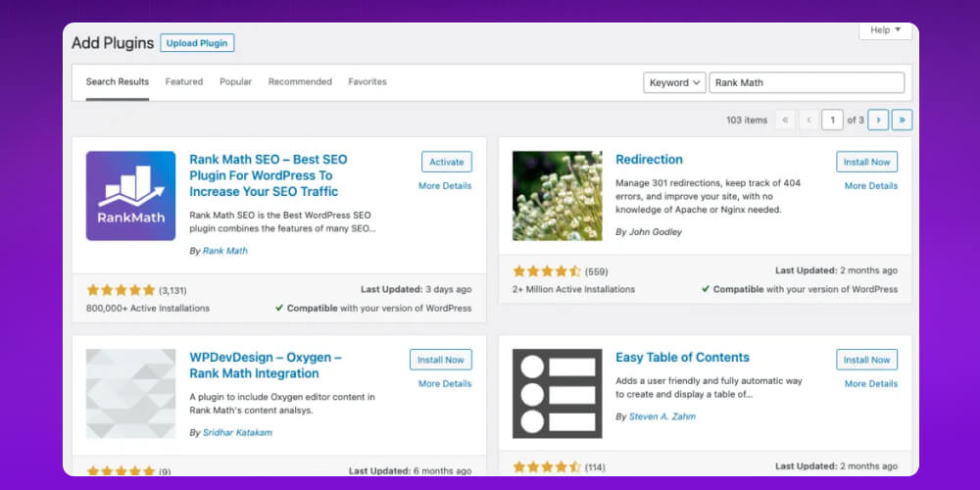Click "800,000+ Active Installations" text
Image resolution: width=980 pixels, height=490 pixels.
coord(148,308)
